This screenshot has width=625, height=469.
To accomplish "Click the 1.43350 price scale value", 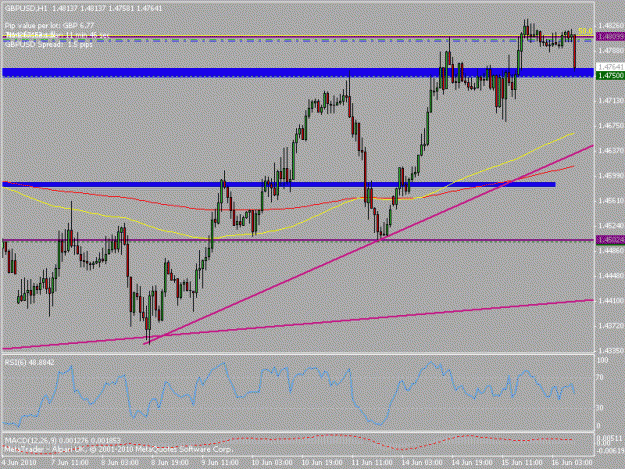I will [611, 351].
